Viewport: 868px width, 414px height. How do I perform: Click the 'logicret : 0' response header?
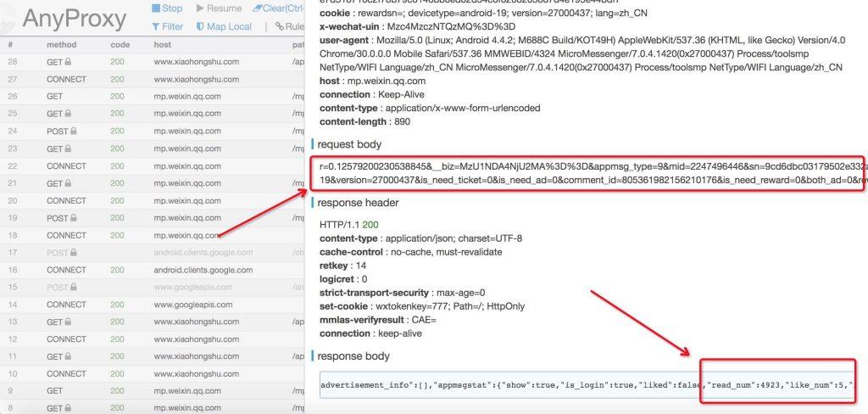[x=343, y=279]
